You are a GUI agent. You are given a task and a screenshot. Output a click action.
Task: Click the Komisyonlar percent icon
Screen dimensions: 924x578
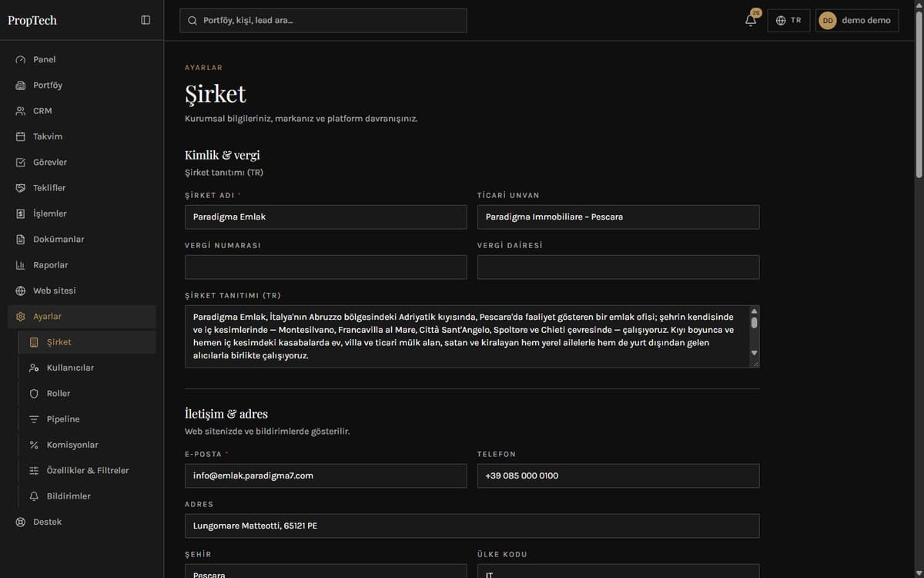pos(34,445)
